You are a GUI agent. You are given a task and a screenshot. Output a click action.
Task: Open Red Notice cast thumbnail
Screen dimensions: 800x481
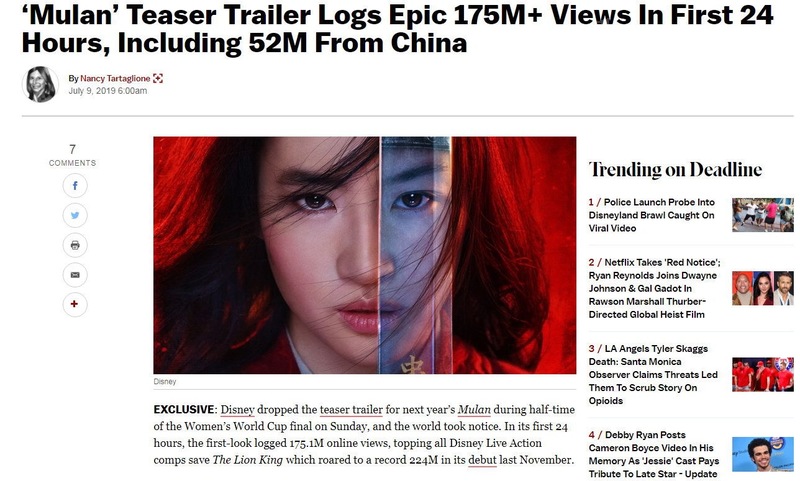coord(763,288)
